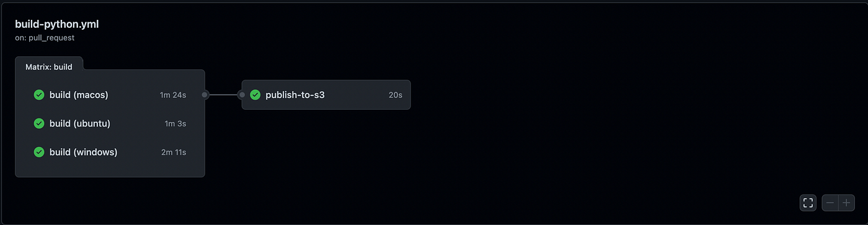Click the 1m 24s duration of build (macos)
Viewport: 868px width, 225px height.
coord(173,95)
